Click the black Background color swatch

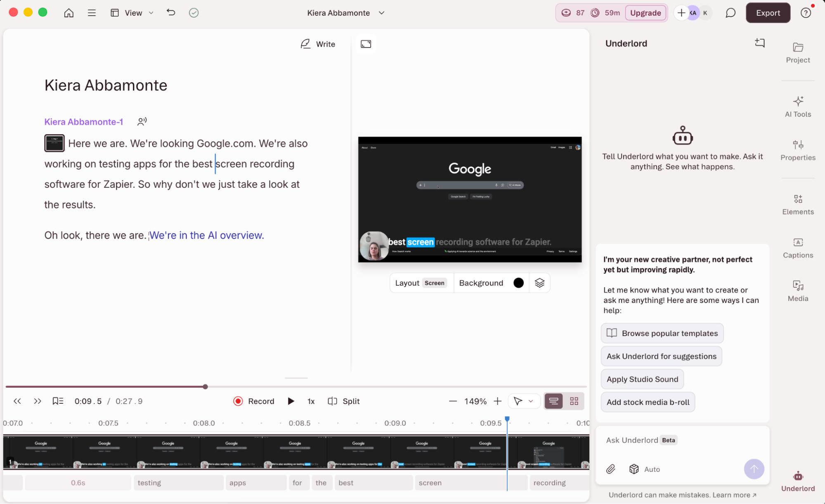pos(518,283)
